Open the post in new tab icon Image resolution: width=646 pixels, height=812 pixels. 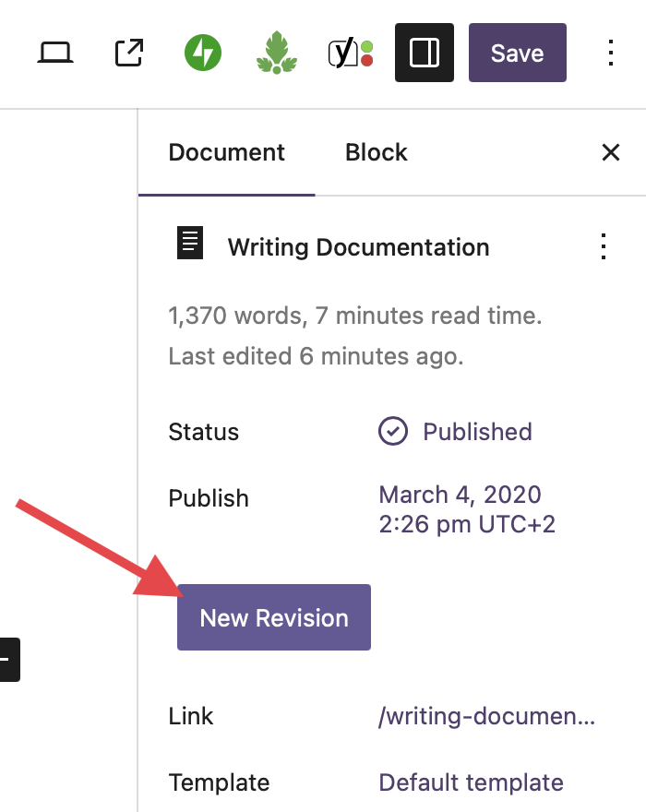point(129,54)
